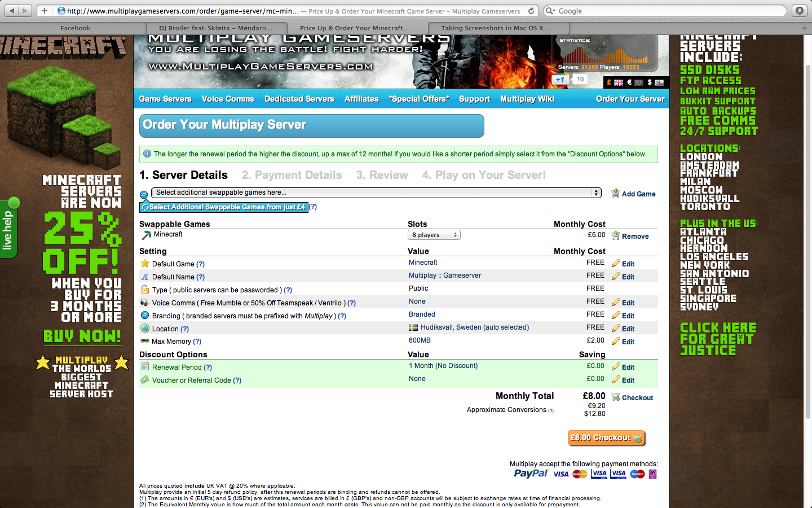Open the *Special Offers* menu item
Viewport: 812px width, 508px height.
click(419, 99)
